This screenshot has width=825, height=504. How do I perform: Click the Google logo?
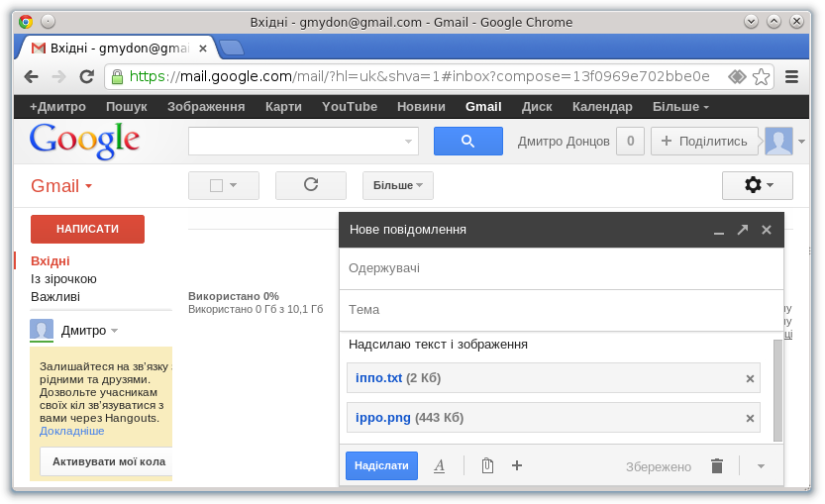(x=84, y=141)
